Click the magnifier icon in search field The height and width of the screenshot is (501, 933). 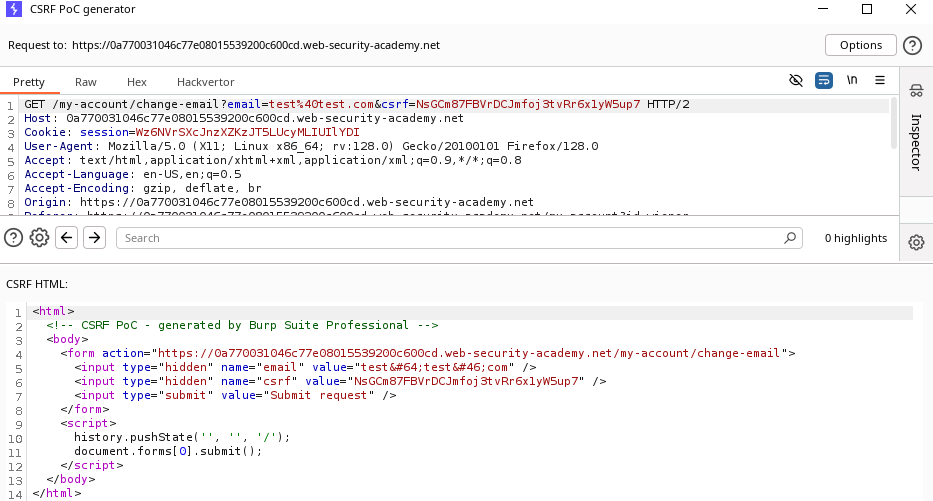click(x=790, y=238)
